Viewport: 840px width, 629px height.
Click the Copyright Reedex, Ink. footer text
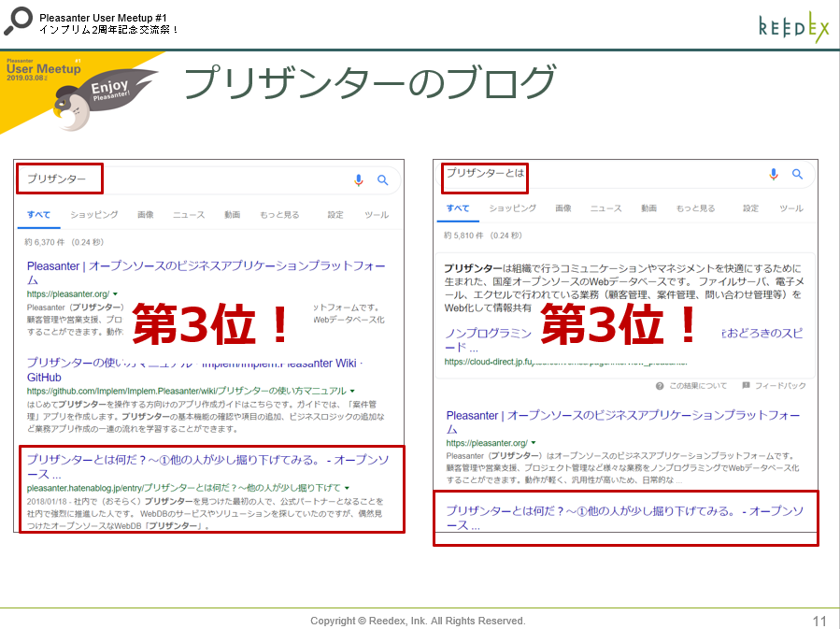418,621
